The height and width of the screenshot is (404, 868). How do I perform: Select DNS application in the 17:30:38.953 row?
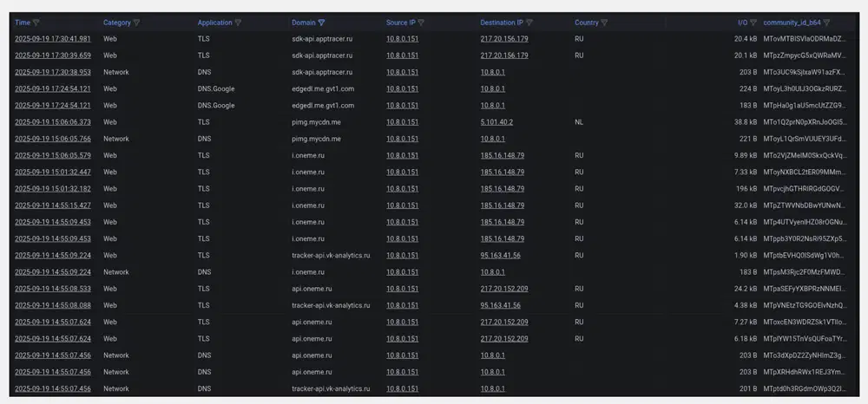coord(204,73)
